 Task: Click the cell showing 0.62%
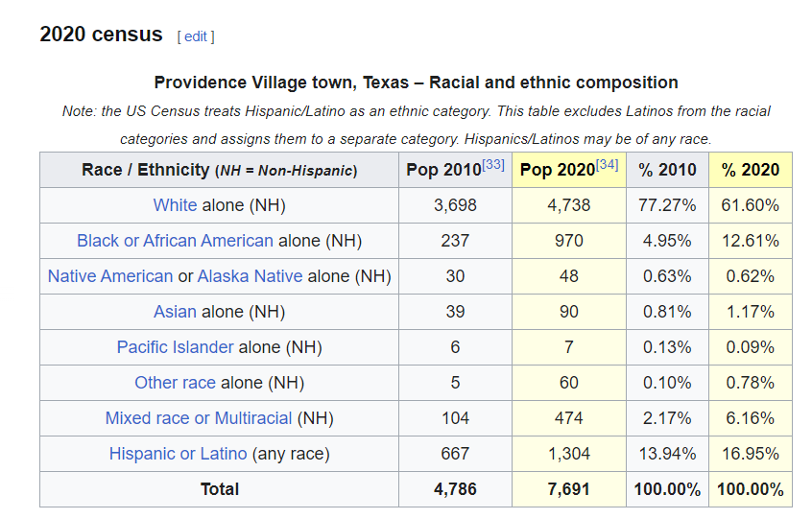[751, 275]
